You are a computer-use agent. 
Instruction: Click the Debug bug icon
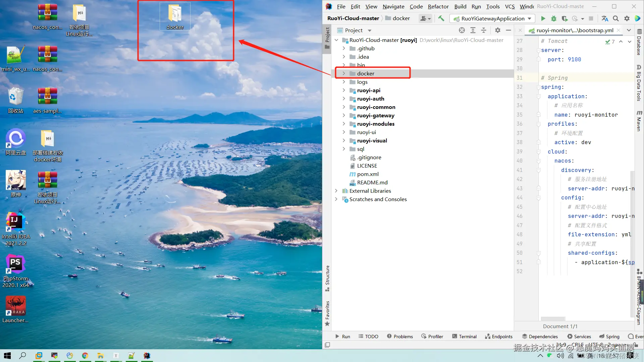(554, 18)
